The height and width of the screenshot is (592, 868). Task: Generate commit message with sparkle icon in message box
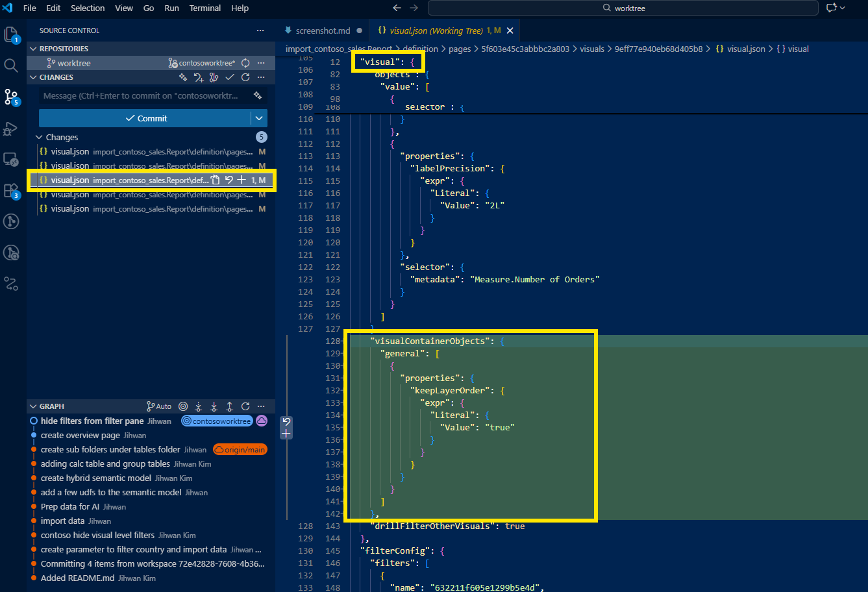(x=258, y=95)
